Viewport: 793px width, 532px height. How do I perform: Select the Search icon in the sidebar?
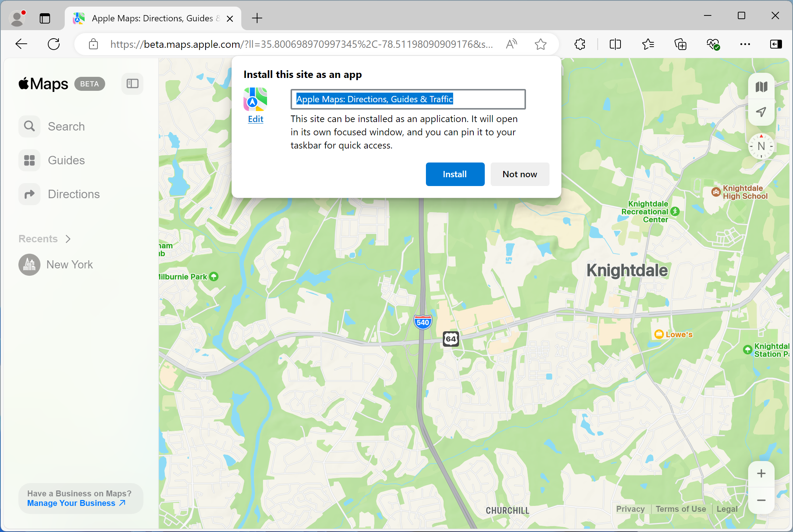pyautogui.click(x=29, y=126)
